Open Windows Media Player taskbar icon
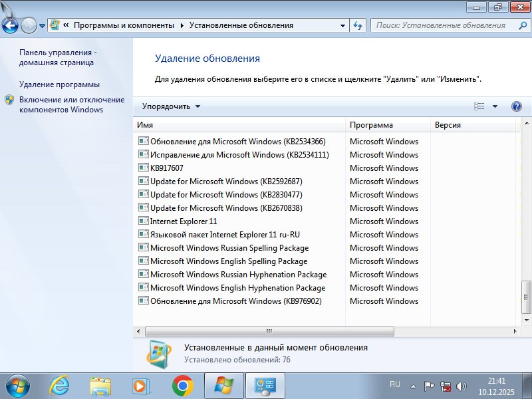This screenshot has height=399, width=532. [x=140, y=385]
